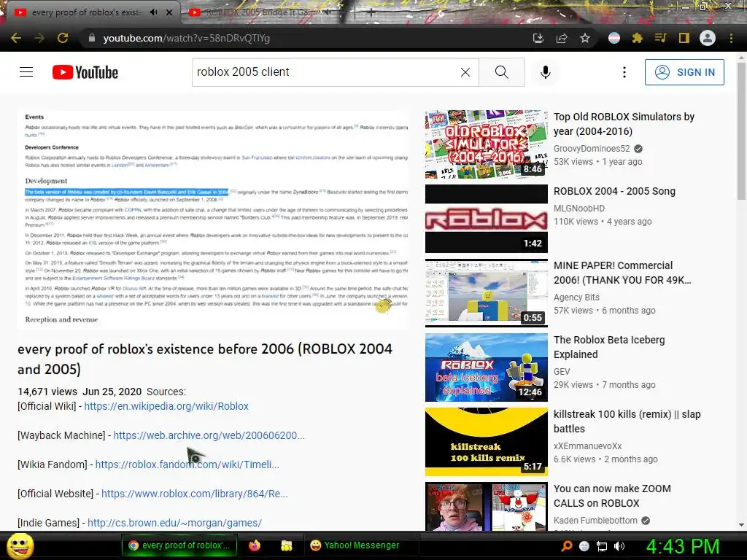Open the roblox.com/library/864 link
Image resolution: width=747 pixels, height=560 pixels.
(x=194, y=494)
